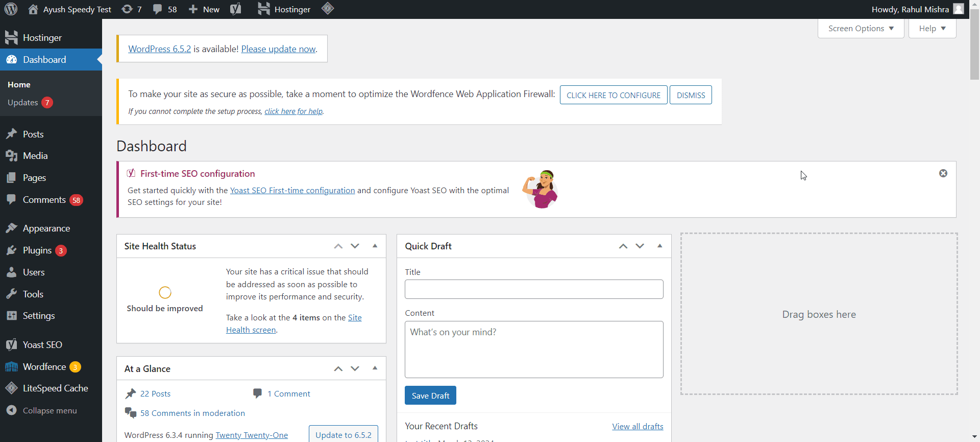The image size is (980, 442).
Task: Open the WordPress logo menu in admin bar
Action: pyautogui.click(x=11, y=9)
